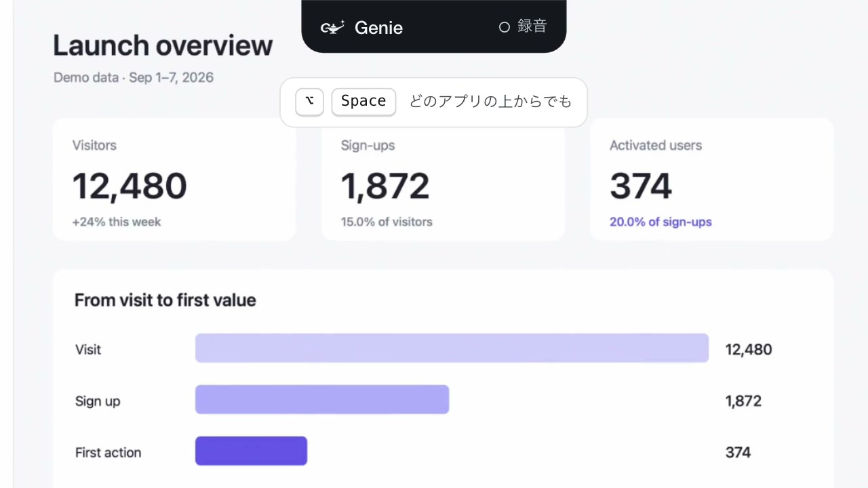The width and height of the screenshot is (868, 488).
Task: Click the 374 activated users card value
Action: click(641, 186)
